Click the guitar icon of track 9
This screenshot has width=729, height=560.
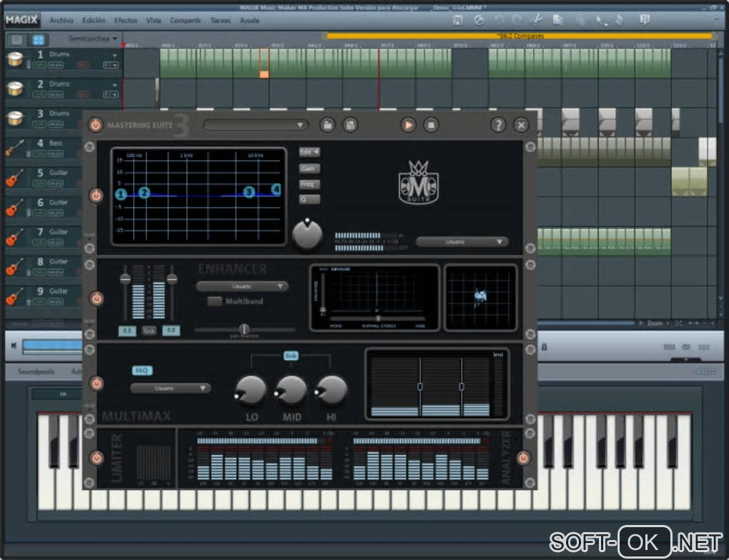[15, 296]
